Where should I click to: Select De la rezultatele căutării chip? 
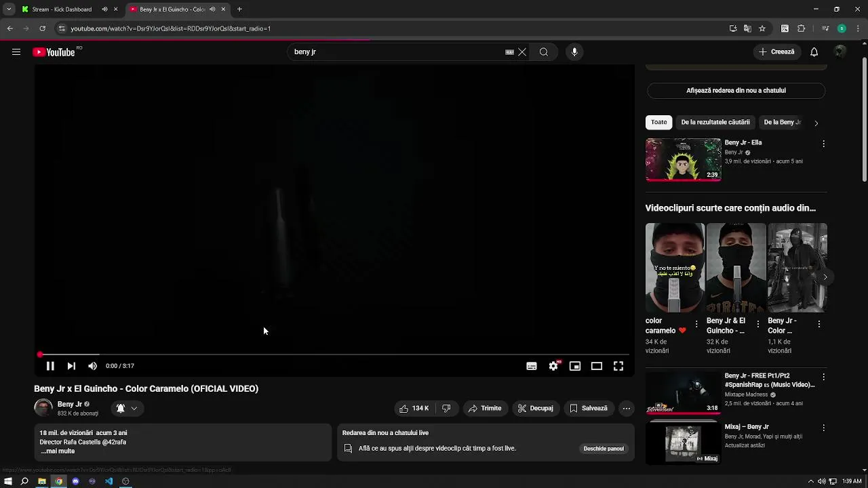pos(715,123)
